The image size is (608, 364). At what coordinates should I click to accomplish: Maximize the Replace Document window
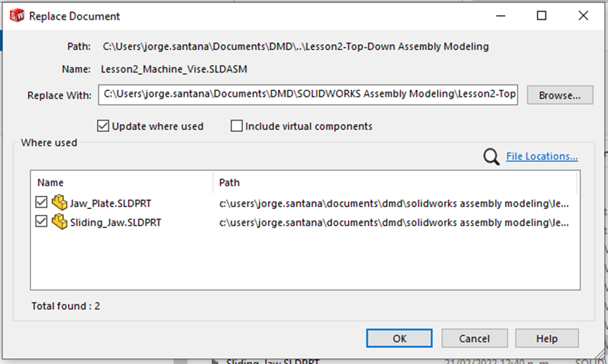541,16
